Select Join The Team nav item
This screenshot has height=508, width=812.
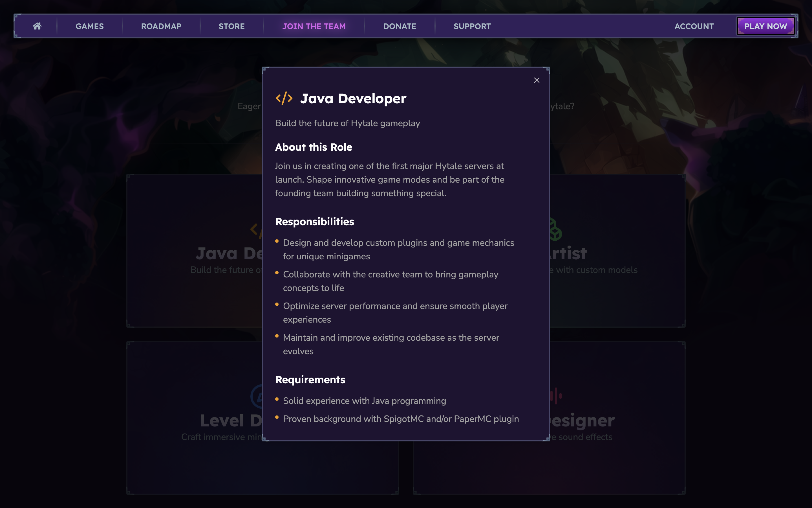point(314,26)
